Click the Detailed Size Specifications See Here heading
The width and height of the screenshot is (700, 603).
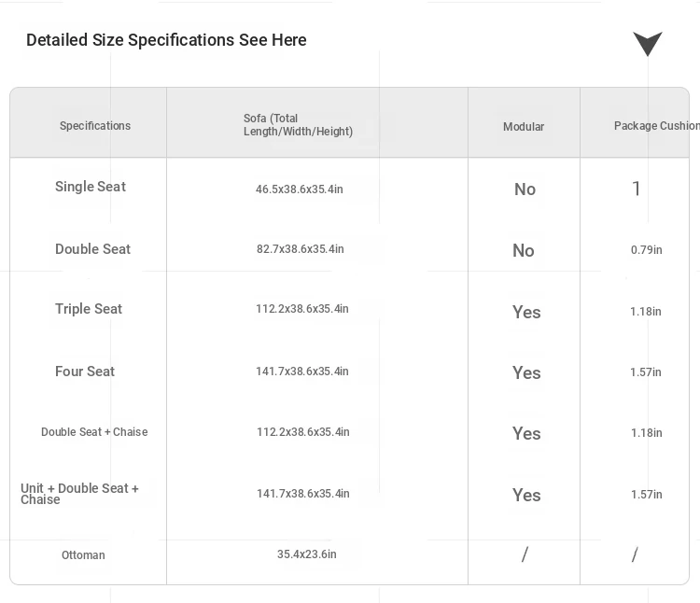click(x=166, y=40)
